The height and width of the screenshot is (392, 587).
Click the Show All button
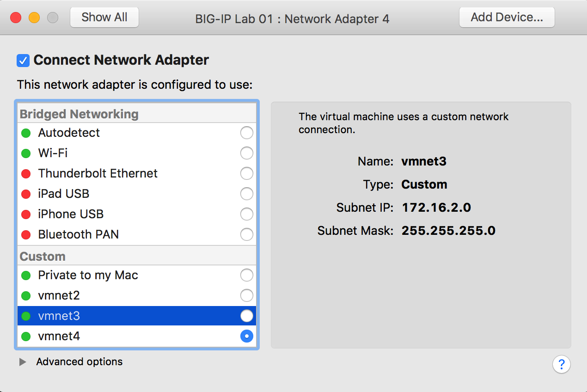104,18
